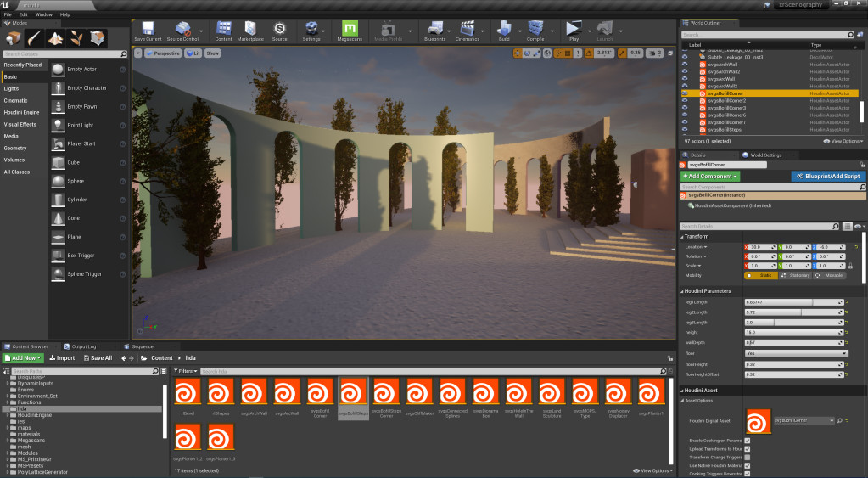Select Point Light in Place Actors list

(81, 125)
